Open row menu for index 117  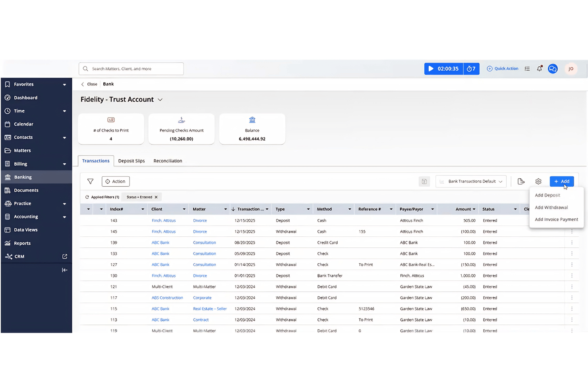pos(572,298)
